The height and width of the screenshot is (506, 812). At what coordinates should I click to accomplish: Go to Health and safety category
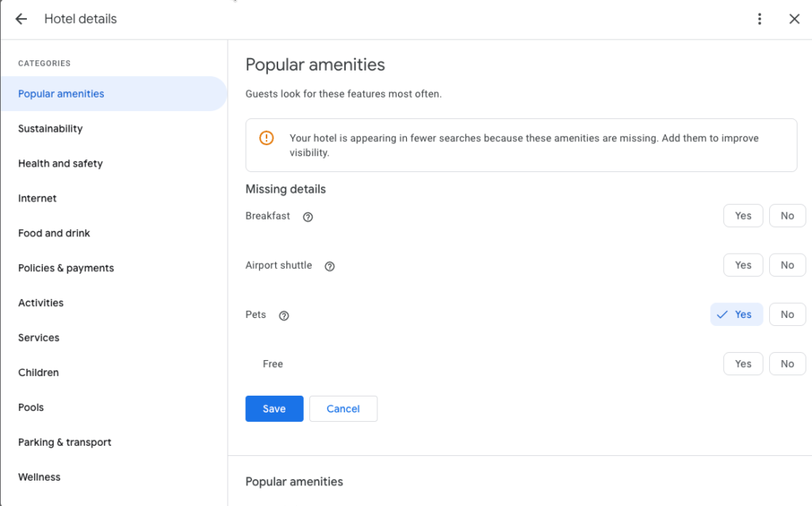(60, 163)
